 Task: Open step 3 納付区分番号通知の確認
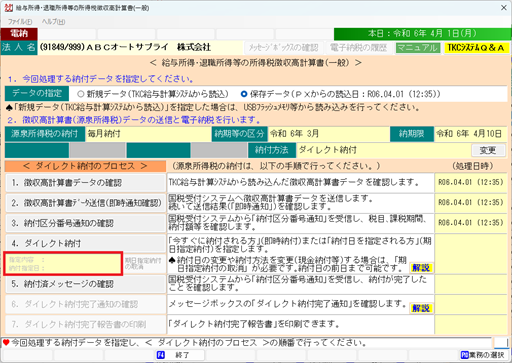tap(86, 223)
